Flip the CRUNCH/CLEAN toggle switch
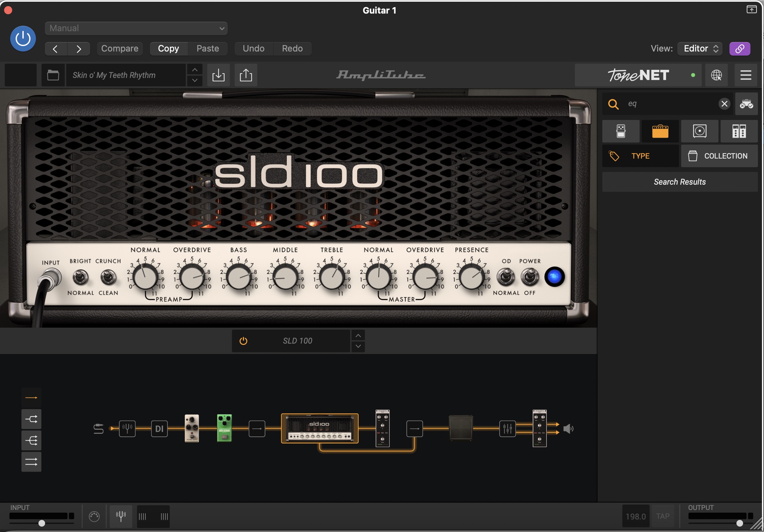Viewport: 764px width, 532px height. click(x=108, y=278)
